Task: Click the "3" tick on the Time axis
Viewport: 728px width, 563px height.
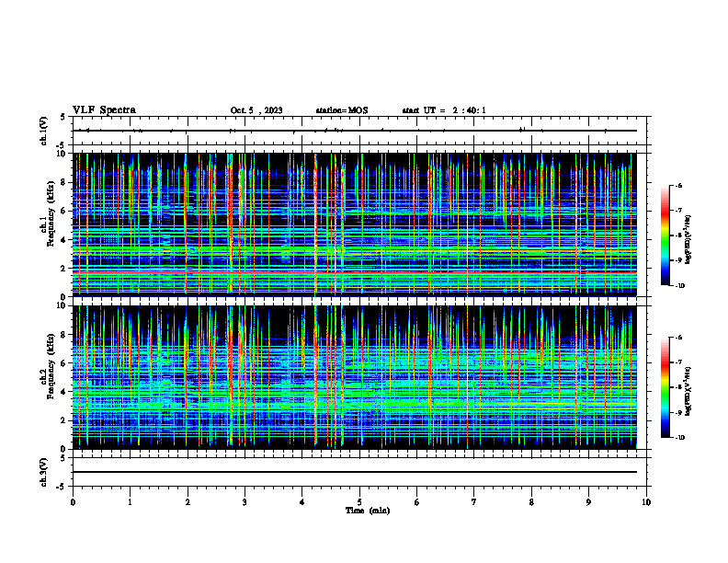Action: (245, 502)
